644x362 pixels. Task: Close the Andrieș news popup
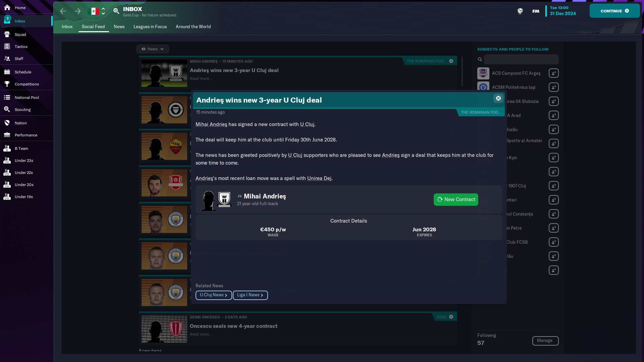click(498, 98)
